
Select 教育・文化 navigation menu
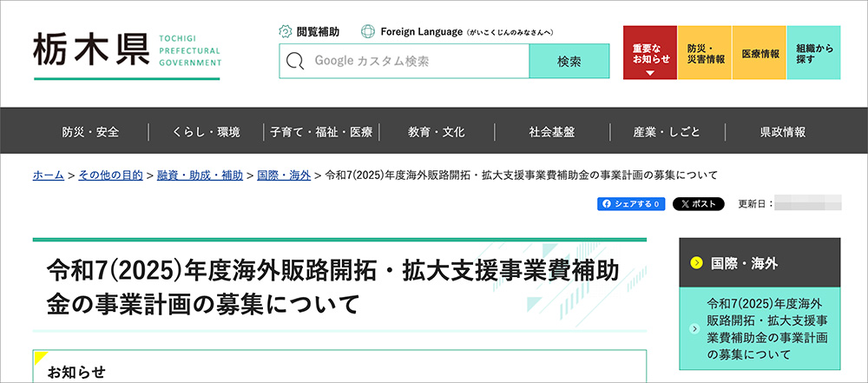(437, 133)
